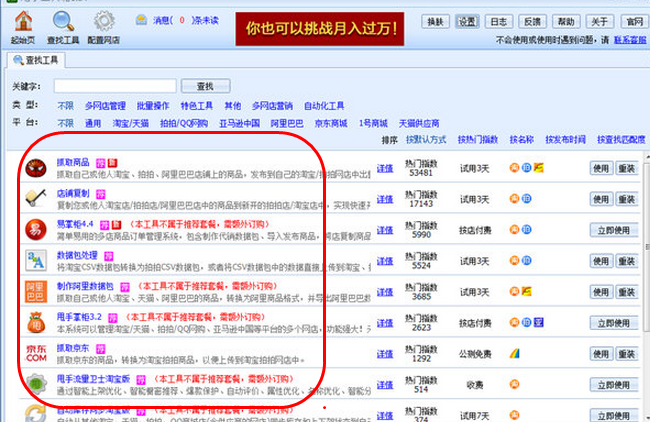Click orange platform icon in 易掌柜4.4 row
The image size is (650, 422).
pyautogui.click(x=514, y=230)
